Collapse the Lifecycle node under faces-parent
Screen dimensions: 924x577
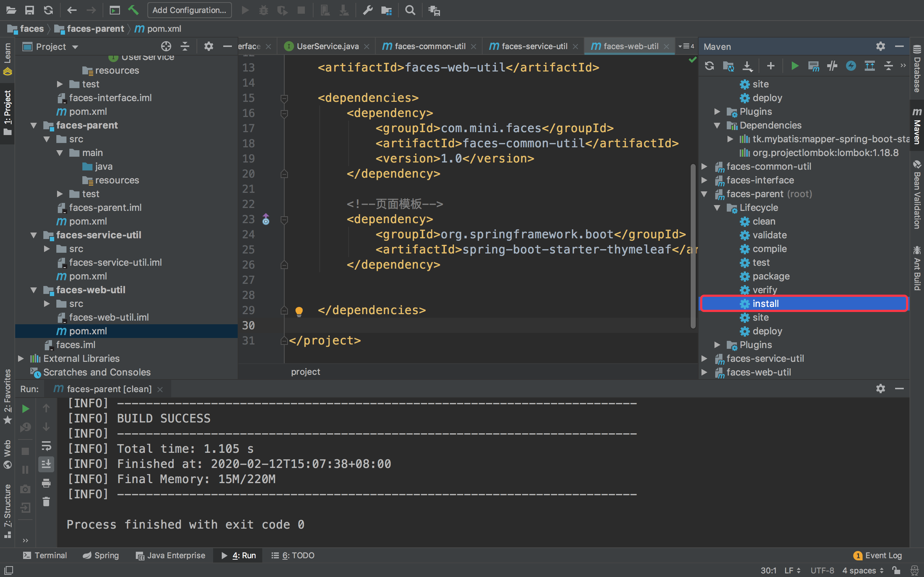pyautogui.click(x=717, y=208)
